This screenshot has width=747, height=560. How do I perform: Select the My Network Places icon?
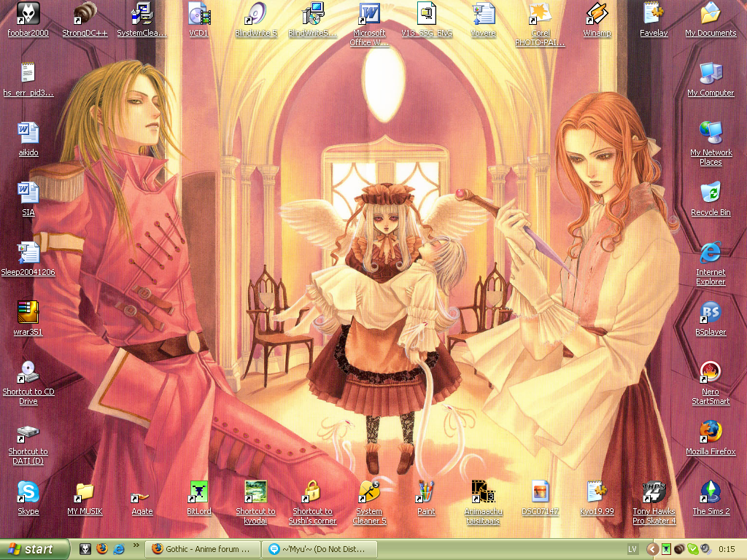[711, 144]
